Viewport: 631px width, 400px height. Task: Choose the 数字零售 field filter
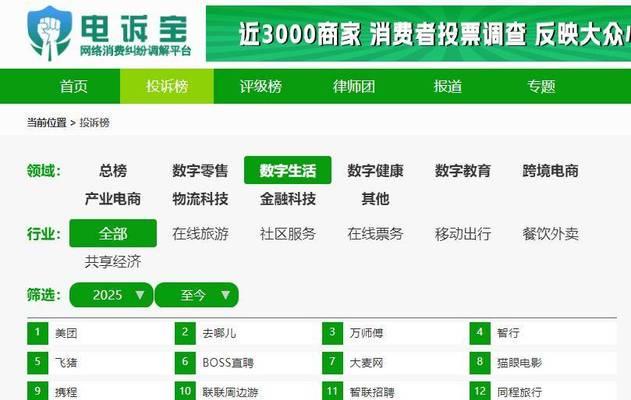200,171
